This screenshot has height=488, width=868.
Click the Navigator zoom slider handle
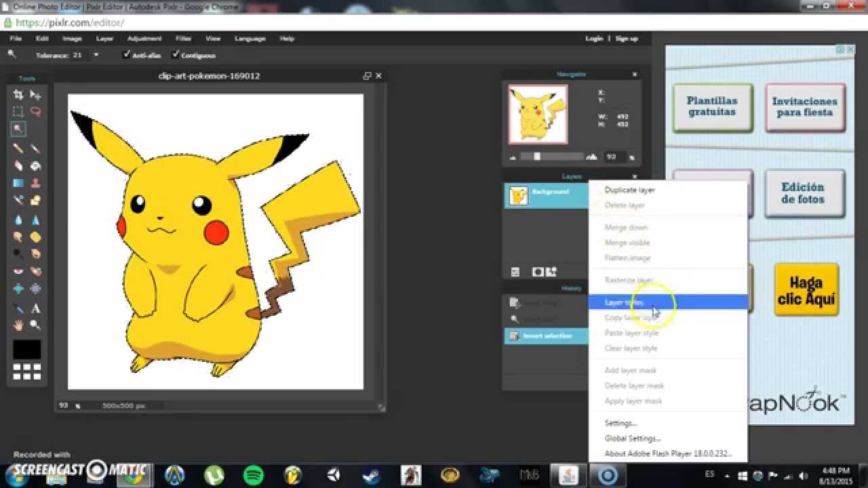537,157
